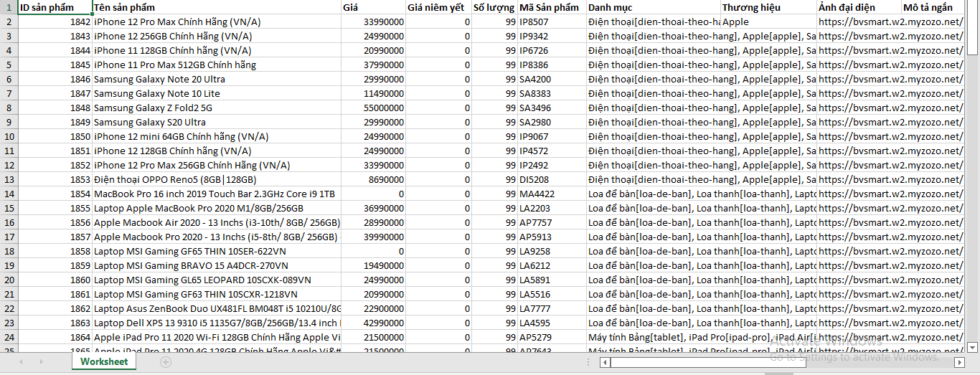Select the 'Danh mục' header cell

pyautogui.click(x=653, y=7)
